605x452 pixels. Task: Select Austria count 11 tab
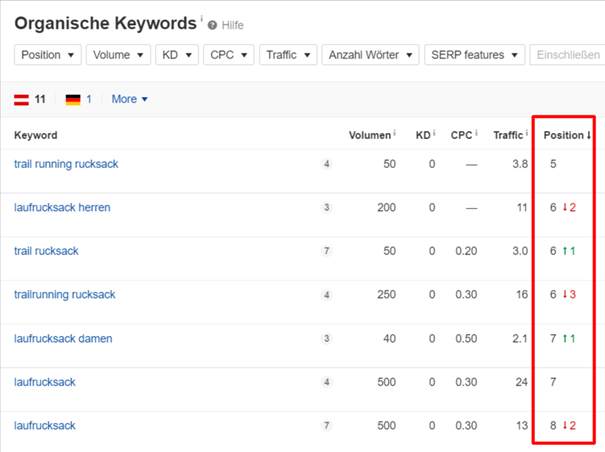pyautogui.click(x=40, y=99)
